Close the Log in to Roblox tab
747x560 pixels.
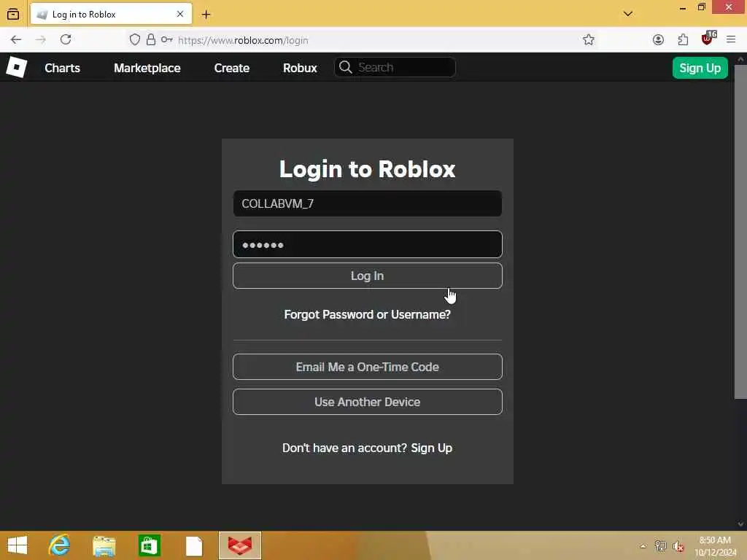[x=180, y=15]
